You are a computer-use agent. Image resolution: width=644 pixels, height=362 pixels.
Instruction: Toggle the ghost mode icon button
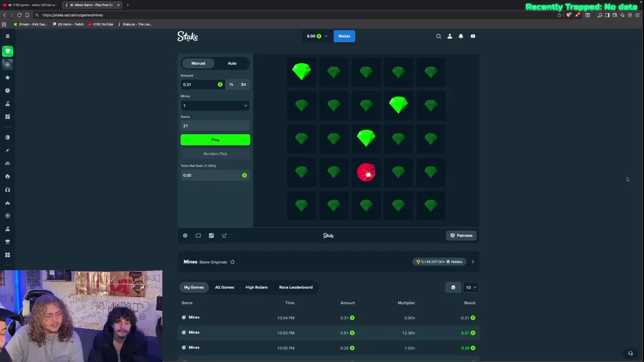point(453,288)
